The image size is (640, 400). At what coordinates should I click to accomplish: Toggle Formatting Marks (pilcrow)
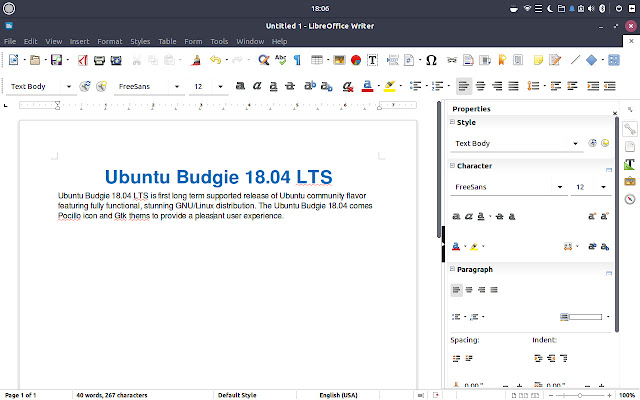click(298, 60)
